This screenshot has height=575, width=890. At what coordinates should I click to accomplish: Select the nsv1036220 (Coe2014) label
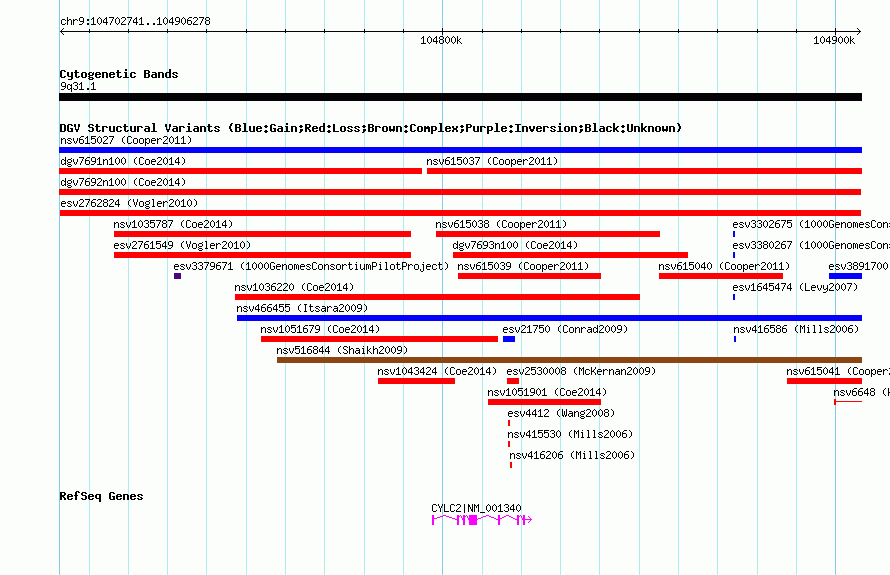(294, 287)
